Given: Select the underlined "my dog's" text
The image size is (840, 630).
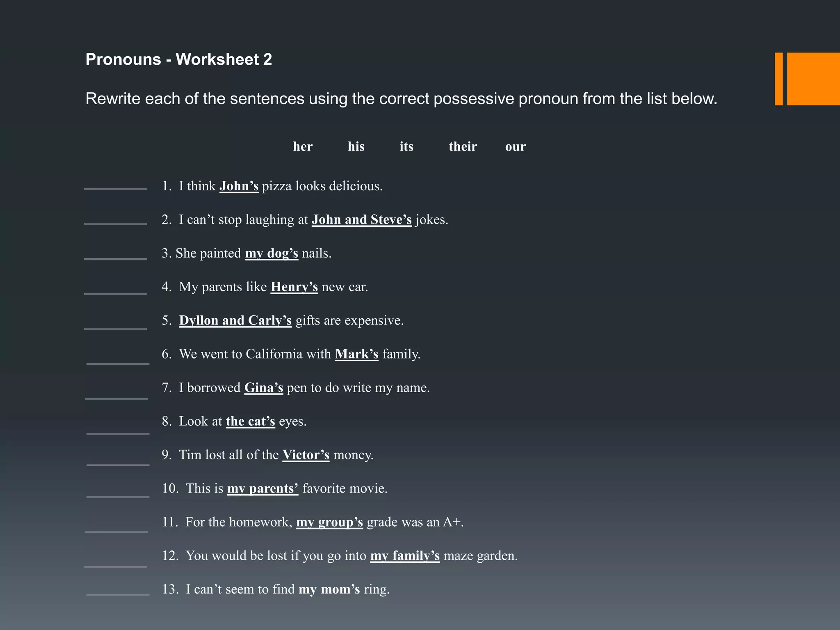Looking at the screenshot, I should coord(272,253).
